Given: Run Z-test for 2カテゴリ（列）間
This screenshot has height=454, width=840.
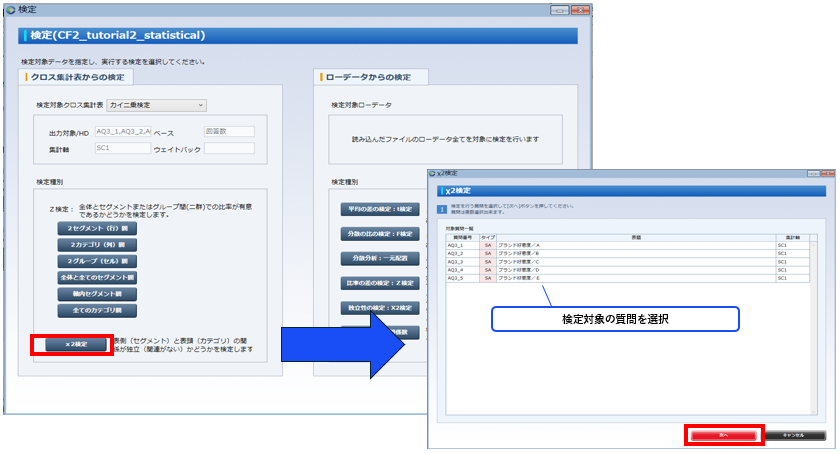Looking at the screenshot, I should coord(97,245).
